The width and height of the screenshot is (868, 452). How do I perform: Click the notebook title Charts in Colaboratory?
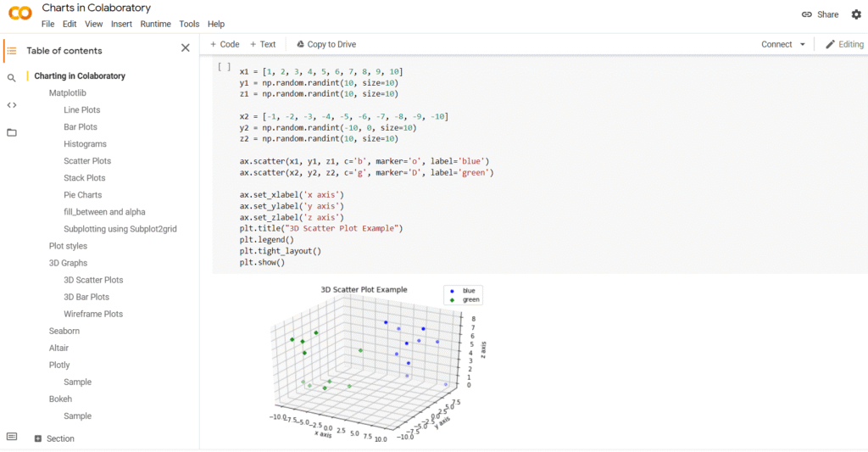click(x=97, y=8)
